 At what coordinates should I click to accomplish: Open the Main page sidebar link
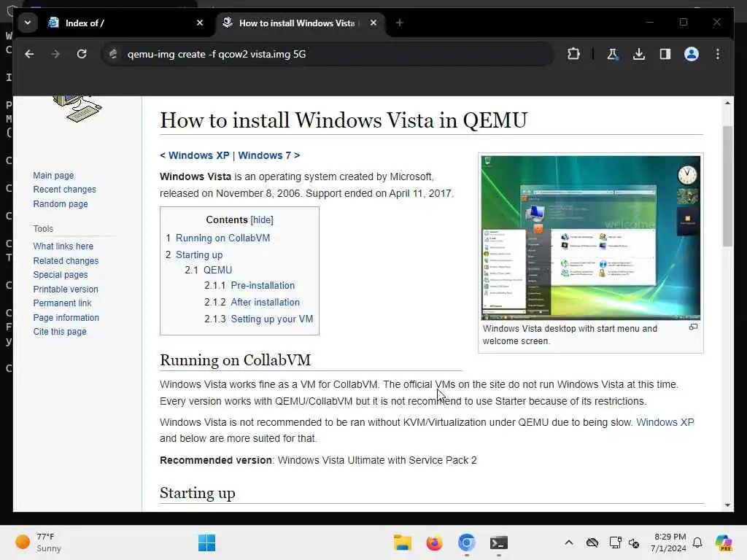tap(53, 175)
